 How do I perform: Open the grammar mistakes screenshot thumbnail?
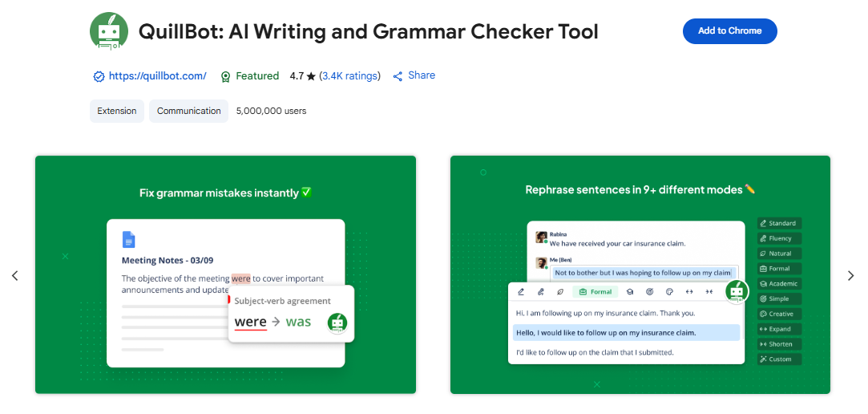225,274
